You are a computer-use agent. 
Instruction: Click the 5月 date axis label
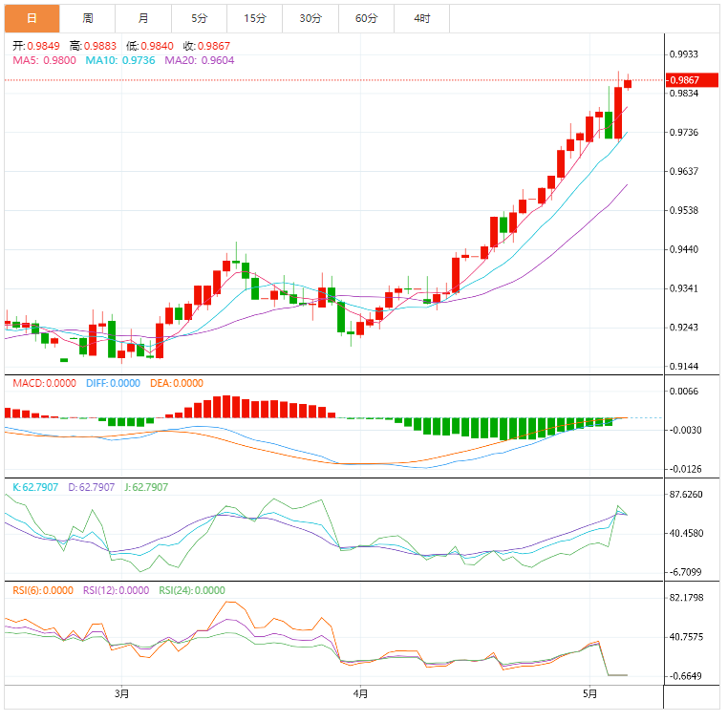click(x=589, y=693)
